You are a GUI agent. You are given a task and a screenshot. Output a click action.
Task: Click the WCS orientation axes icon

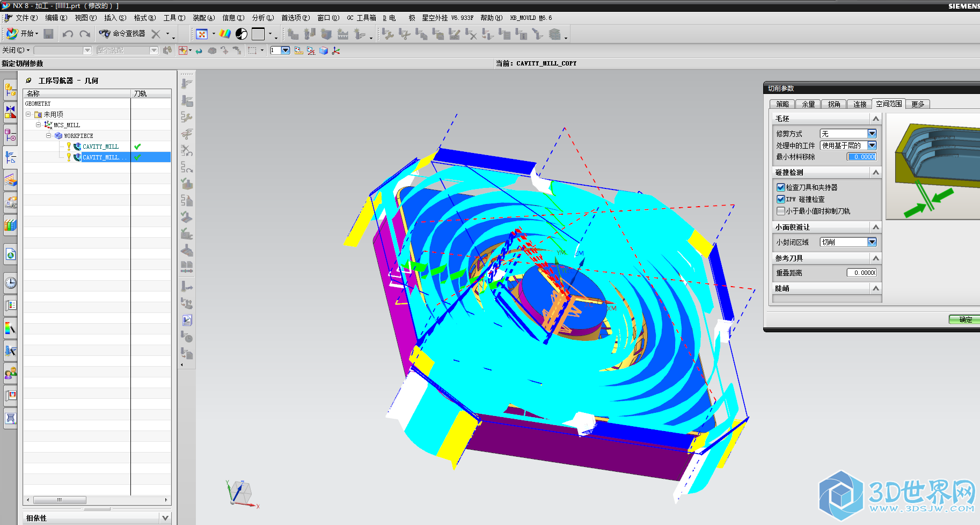point(336,50)
